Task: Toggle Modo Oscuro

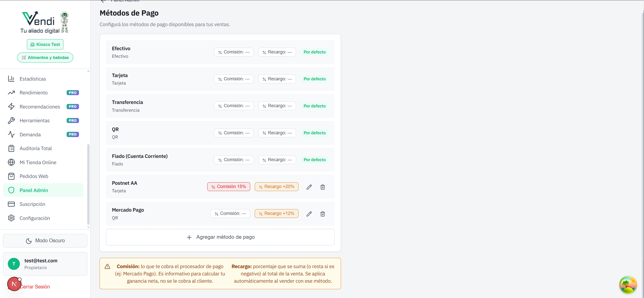Action: [45, 241]
